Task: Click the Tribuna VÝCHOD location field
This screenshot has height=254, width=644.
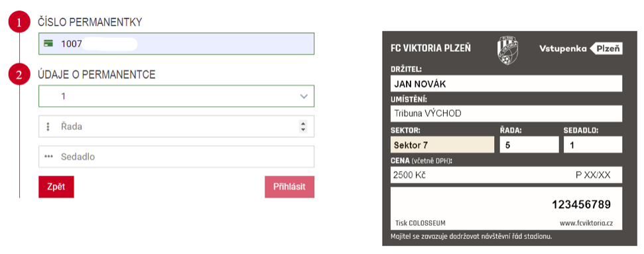Action: tap(506, 114)
